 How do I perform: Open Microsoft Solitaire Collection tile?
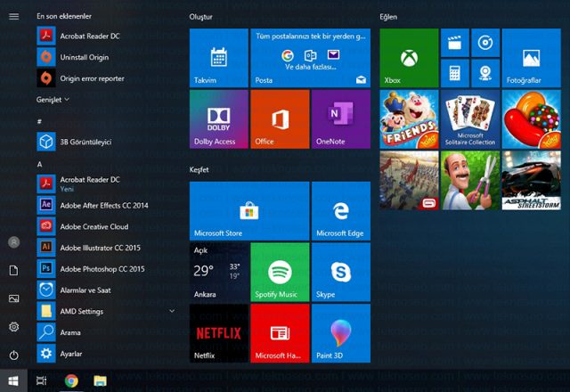[x=470, y=119]
